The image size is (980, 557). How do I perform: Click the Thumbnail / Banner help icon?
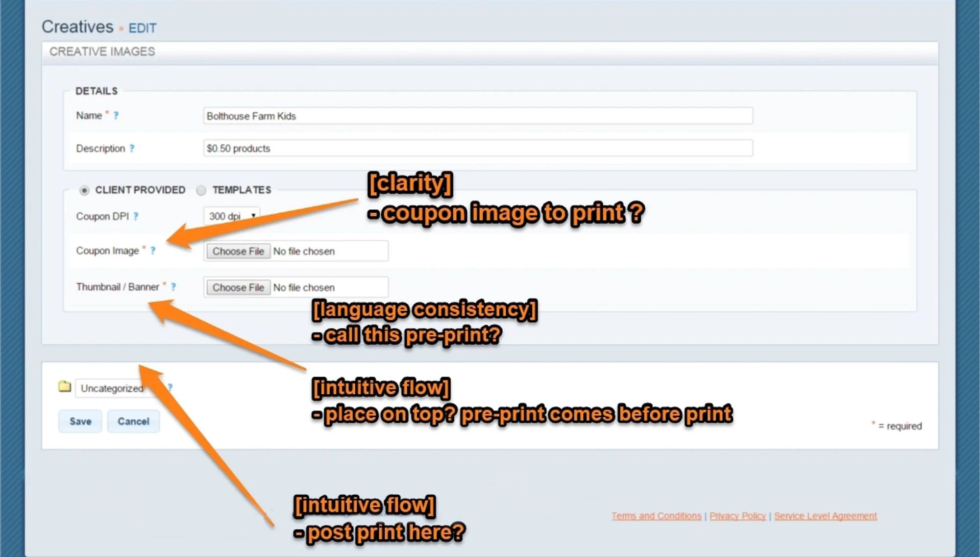point(173,287)
